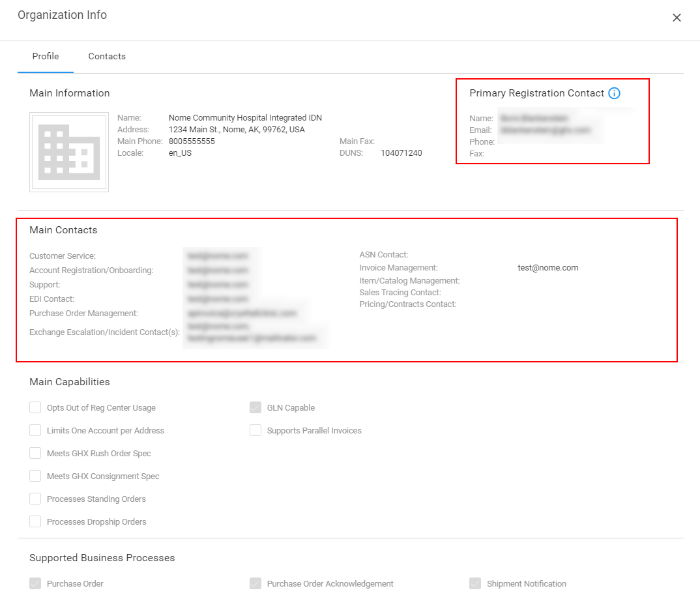700x599 pixels.
Task: Enable Supports Parallel Invoices checkbox
Action: pyautogui.click(x=255, y=431)
